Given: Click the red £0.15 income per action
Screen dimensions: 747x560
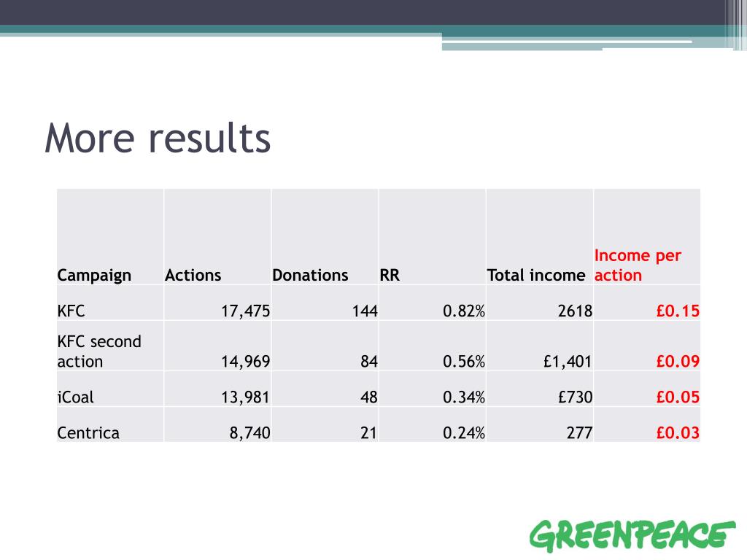Looking at the screenshot, I should 678,311.
